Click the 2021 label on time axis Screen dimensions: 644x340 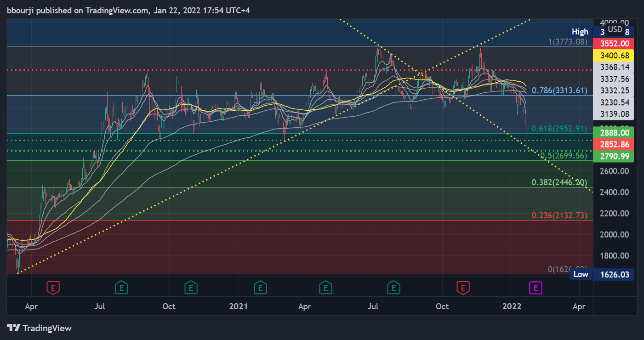(239, 306)
